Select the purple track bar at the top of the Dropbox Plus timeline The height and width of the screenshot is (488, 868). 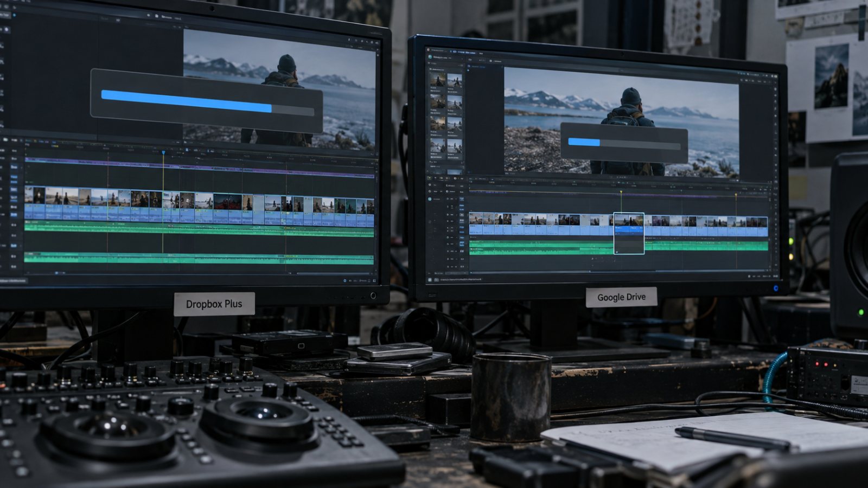point(200,168)
